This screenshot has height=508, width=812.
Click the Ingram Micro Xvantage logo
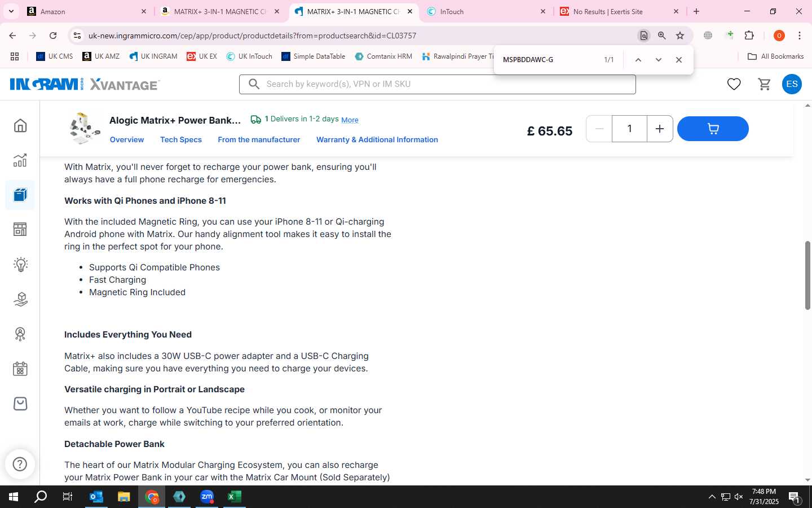point(85,84)
